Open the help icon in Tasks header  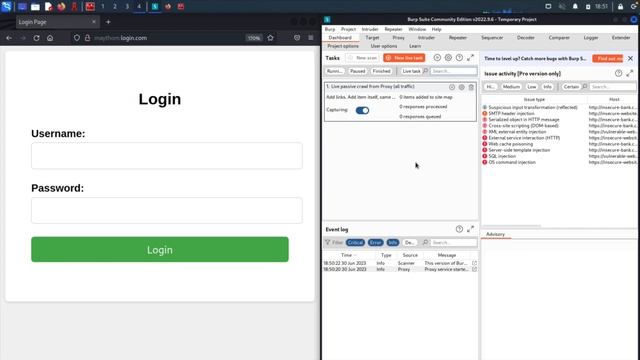click(x=459, y=58)
